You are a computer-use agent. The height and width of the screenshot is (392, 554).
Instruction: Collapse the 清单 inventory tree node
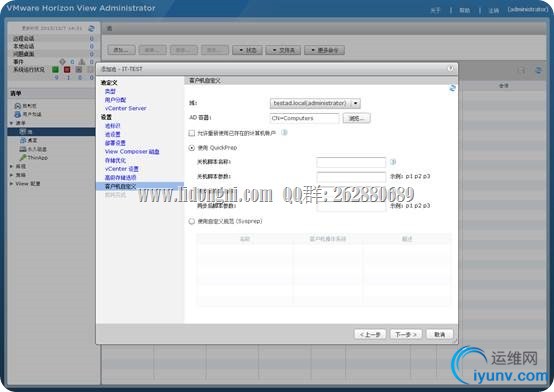[12, 123]
